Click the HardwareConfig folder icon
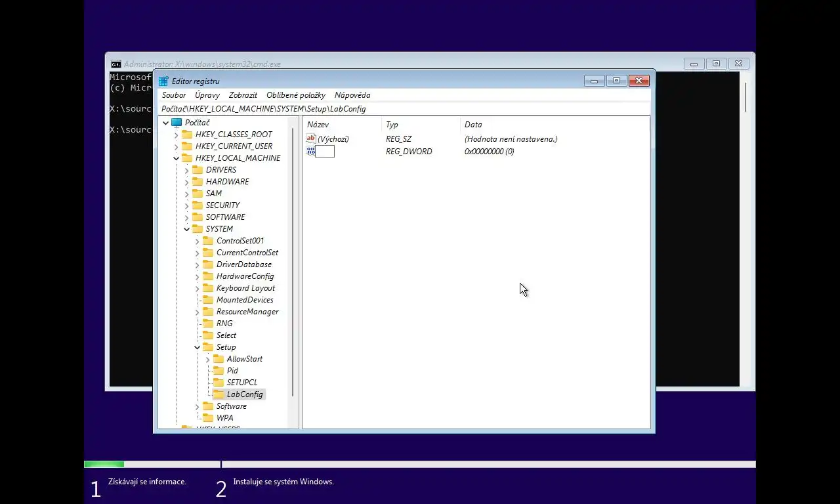 [208, 276]
